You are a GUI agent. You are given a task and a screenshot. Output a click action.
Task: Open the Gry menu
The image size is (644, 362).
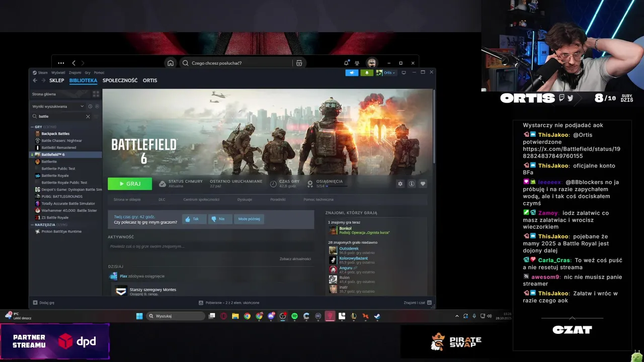[x=88, y=72]
